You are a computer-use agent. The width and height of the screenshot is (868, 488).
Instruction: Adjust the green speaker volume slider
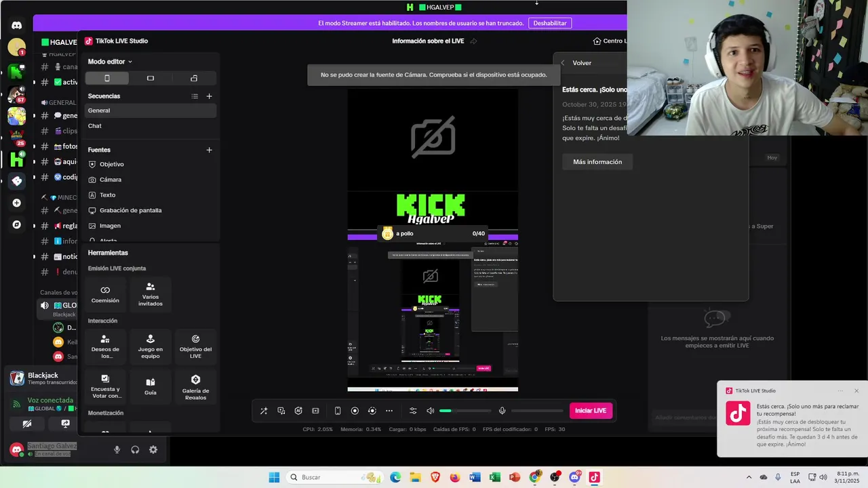(465, 411)
